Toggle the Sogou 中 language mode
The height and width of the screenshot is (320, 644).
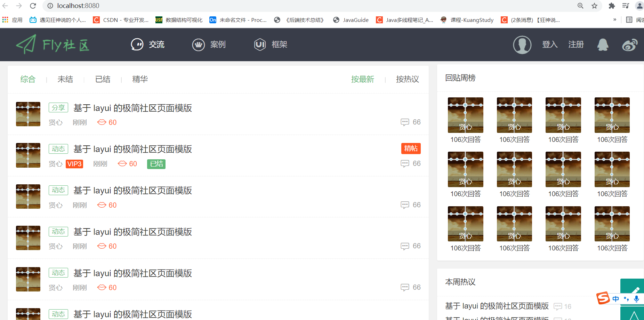(616, 299)
